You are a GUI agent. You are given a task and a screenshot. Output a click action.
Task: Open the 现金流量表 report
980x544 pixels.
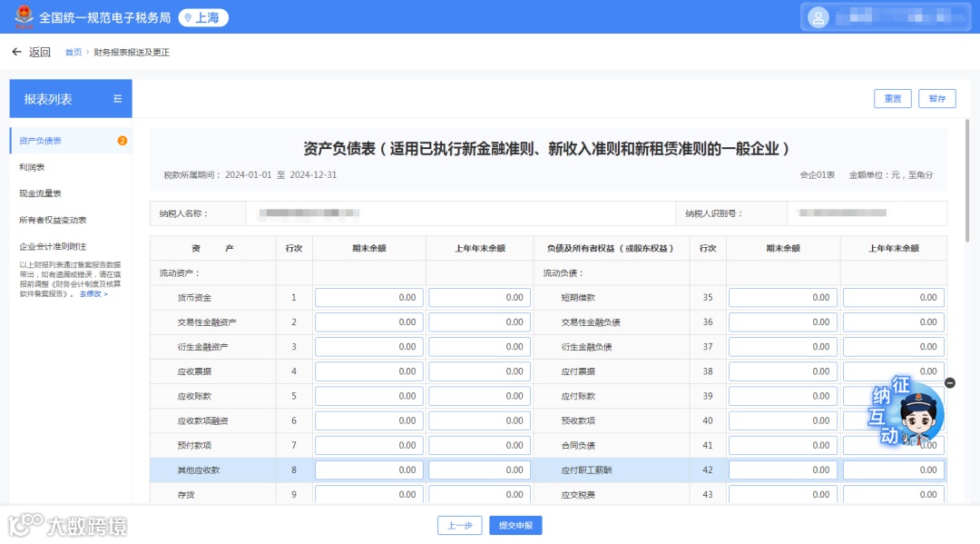[40, 193]
